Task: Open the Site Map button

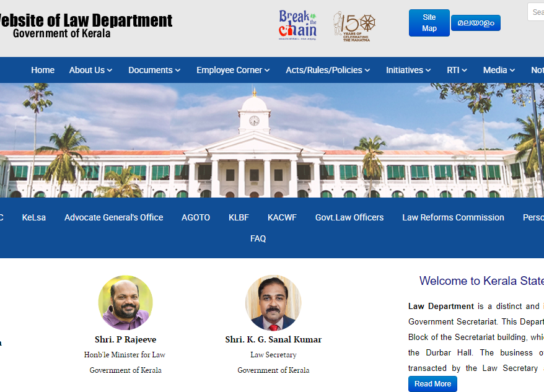Action: coord(429,23)
